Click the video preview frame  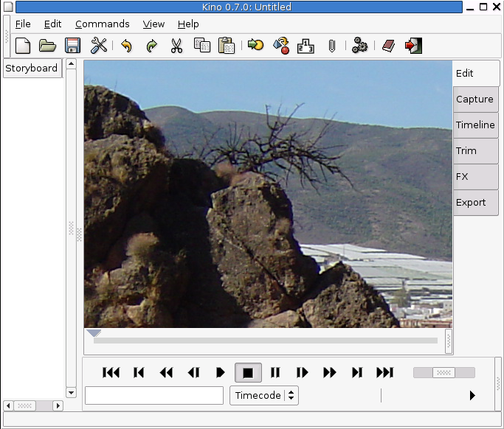coord(268,194)
